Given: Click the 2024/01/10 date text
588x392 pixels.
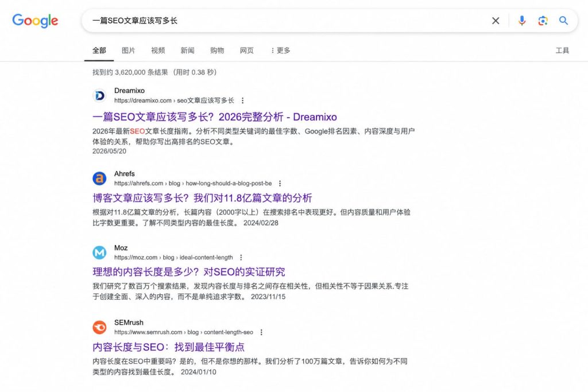Looking at the screenshot, I should tap(198, 372).
